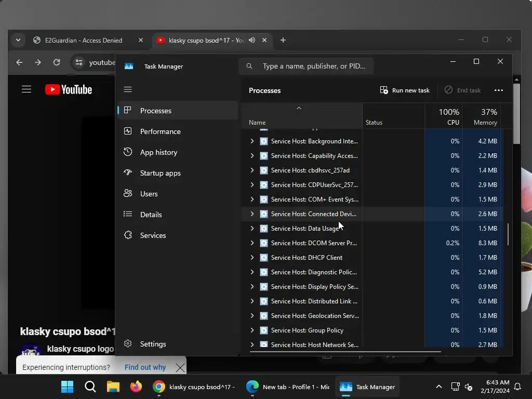Go back in Chrome browser

click(x=19, y=62)
